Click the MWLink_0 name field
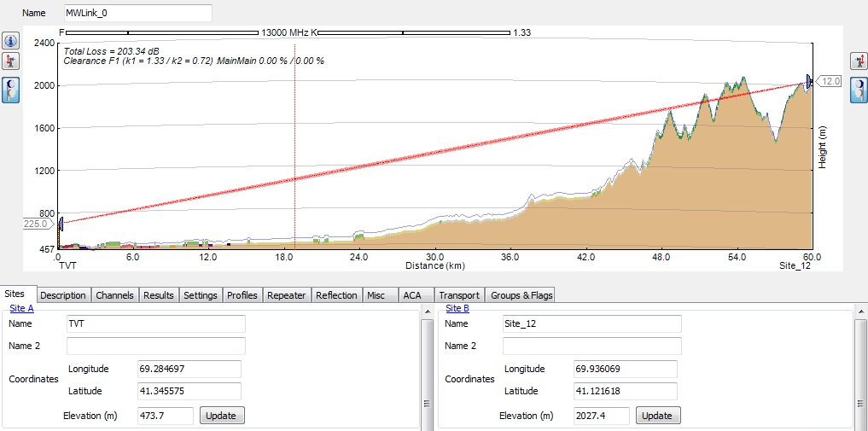Viewport: 868px width, 431px height. coord(137,14)
